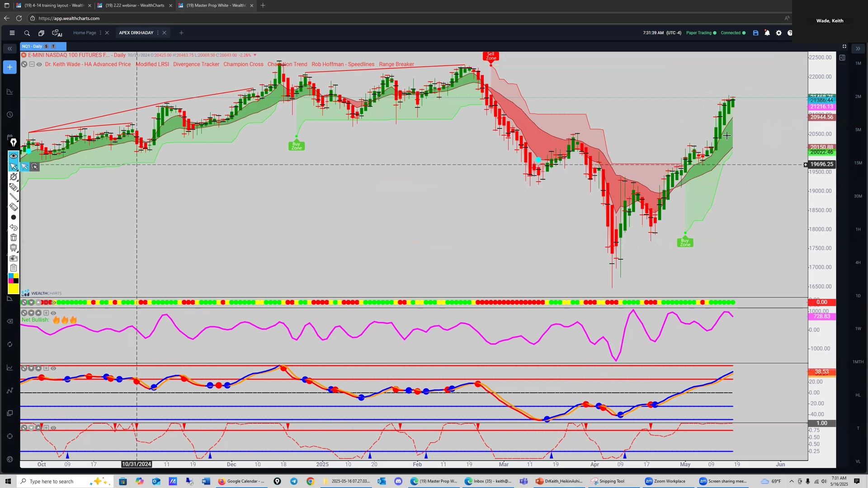Click the browser address bar URL
Viewport: 868px width, 488px height.
[x=69, y=19]
